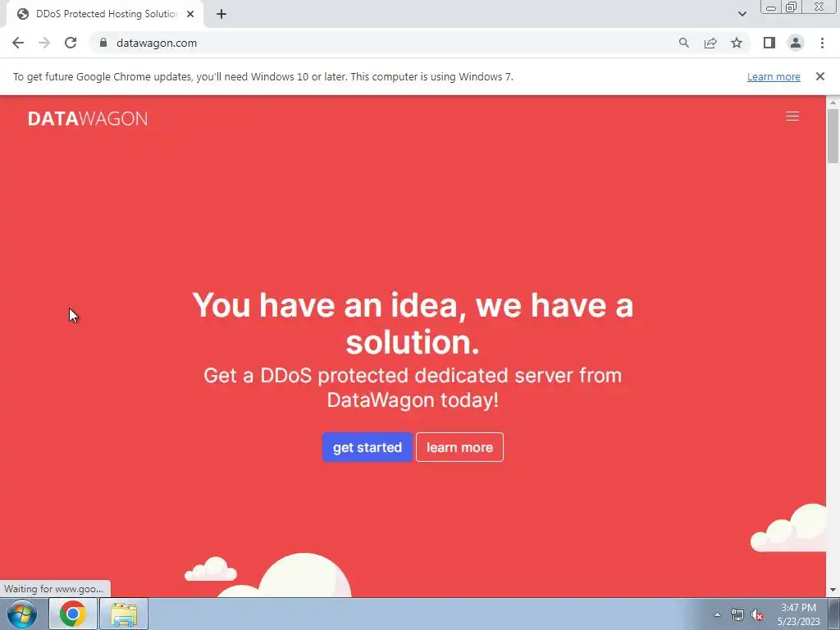This screenshot has height=630, width=840.
Task: Click the Chrome icon on the taskbar
Action: tap(73, 614)
